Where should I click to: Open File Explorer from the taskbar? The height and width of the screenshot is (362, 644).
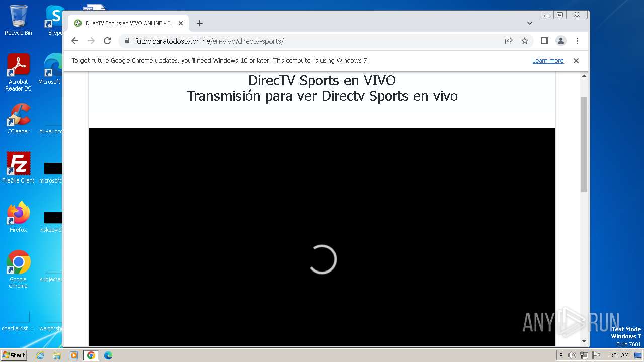coord(57,355)
